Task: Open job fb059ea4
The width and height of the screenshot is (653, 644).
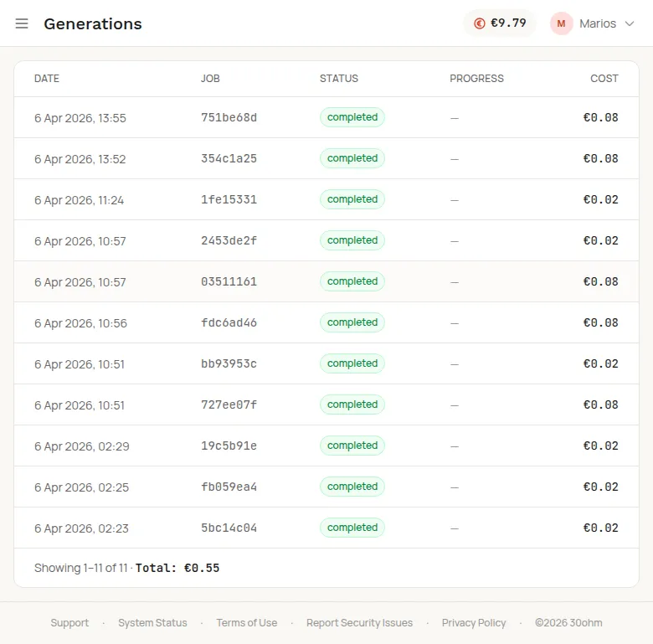Action: point(229,487)
